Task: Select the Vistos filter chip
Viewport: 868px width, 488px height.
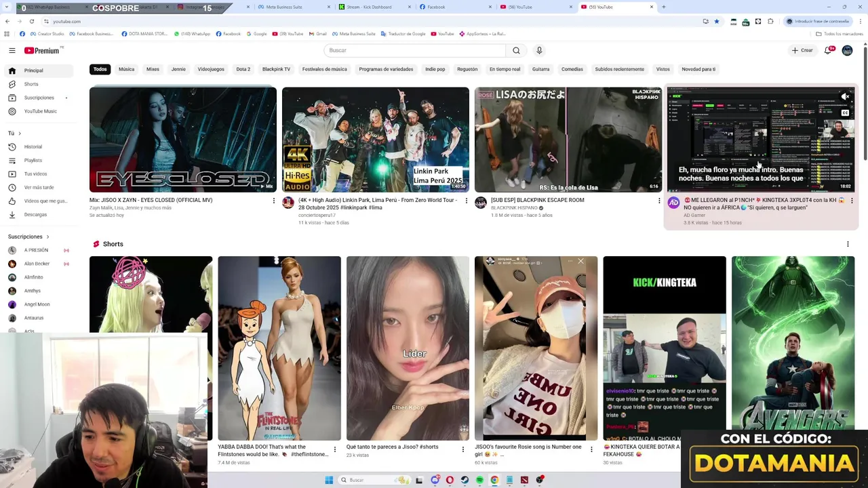Action: (663, 69)
